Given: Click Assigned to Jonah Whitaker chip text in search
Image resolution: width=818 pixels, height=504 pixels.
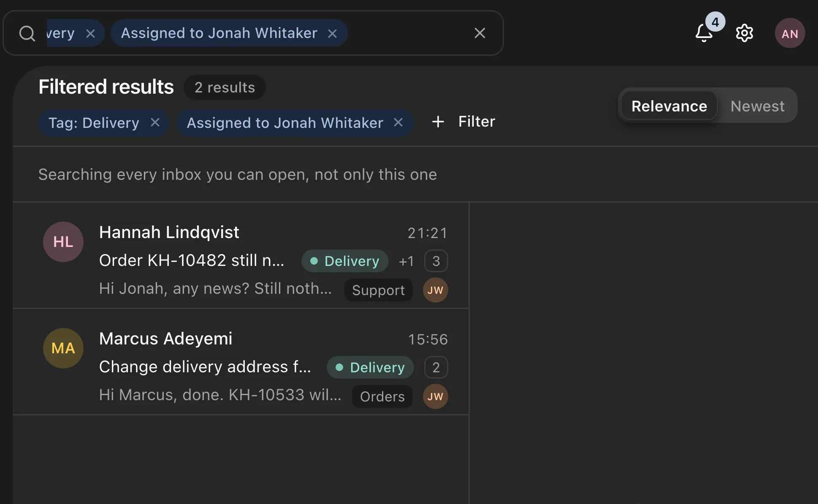Looking at the screenshot, I should click(219, 33).
